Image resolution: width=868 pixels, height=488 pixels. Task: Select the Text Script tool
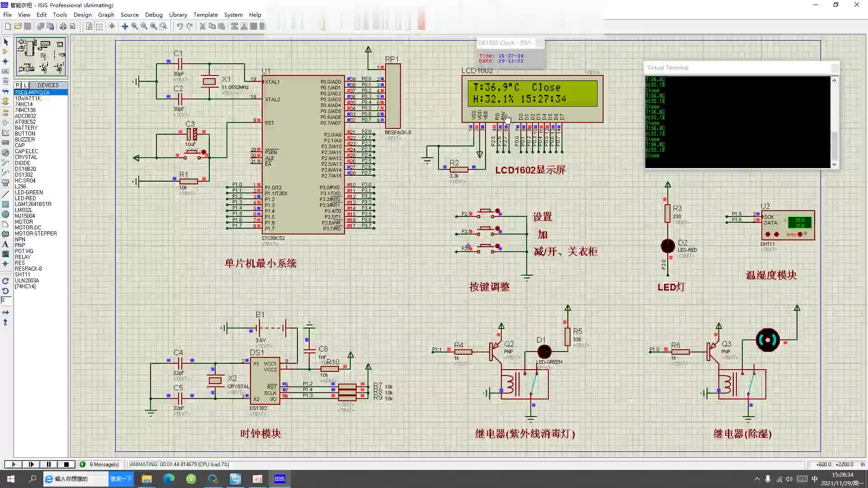pyautogui.click(x=6, y=81)
